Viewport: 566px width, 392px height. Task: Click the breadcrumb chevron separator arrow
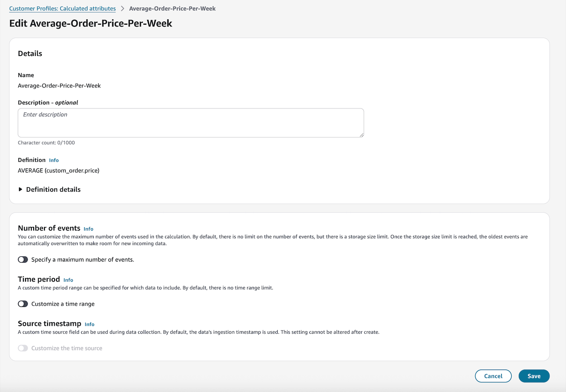(x=122, y=9)
